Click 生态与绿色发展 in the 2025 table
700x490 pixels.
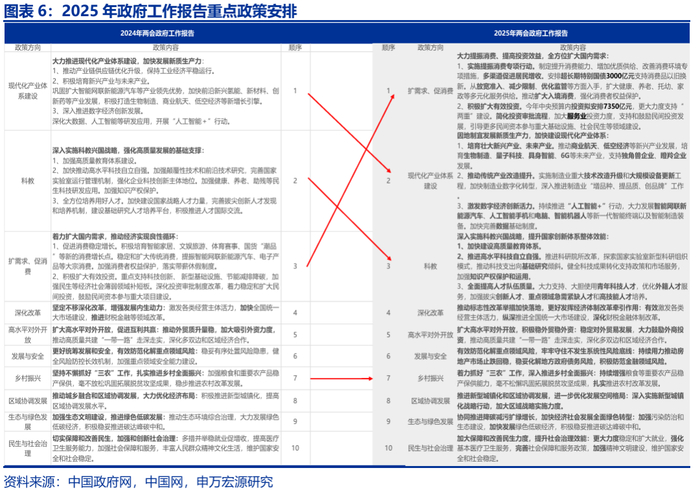click(x=430, y=422)
